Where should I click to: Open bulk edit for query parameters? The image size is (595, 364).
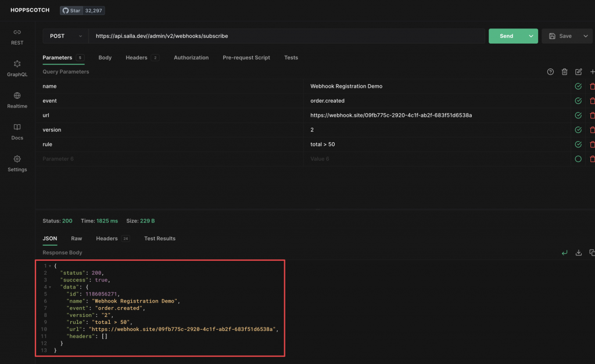click(x=578, y=71)
